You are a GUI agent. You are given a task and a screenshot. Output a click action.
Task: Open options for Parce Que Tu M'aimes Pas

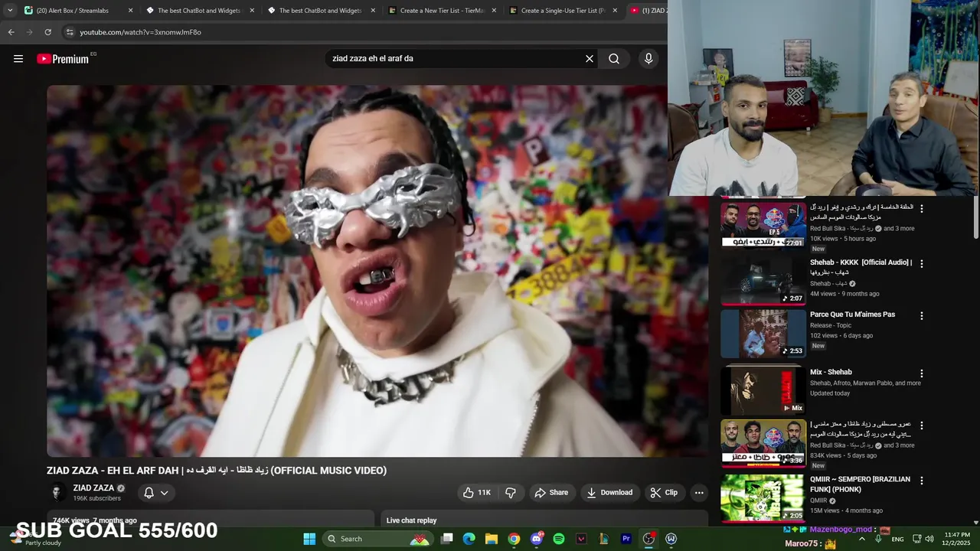pyautogui.click(x=922, y=315)
